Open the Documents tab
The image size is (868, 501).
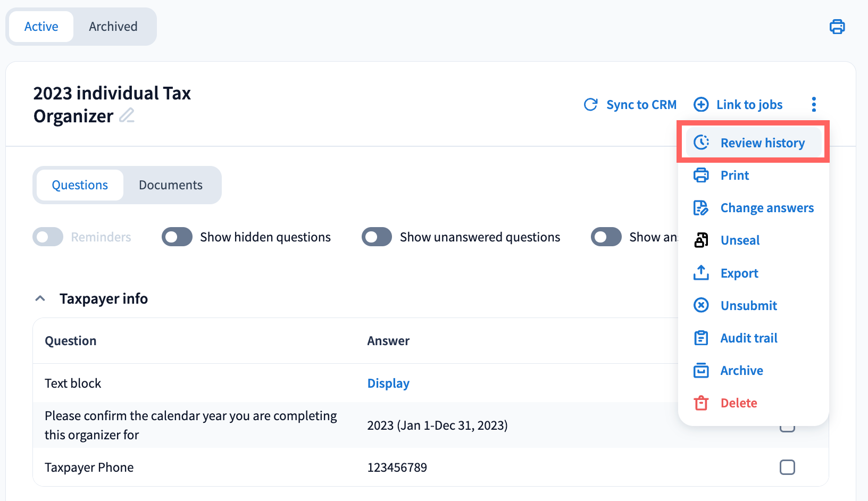(x=171, y=185)
